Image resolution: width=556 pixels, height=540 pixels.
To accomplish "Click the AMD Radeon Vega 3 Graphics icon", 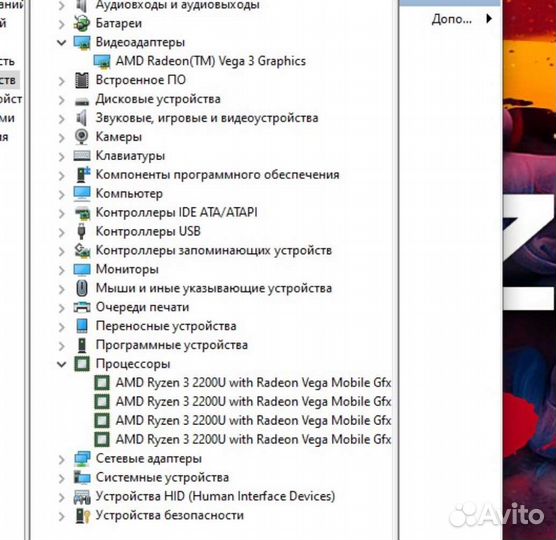I will point(102,61).
